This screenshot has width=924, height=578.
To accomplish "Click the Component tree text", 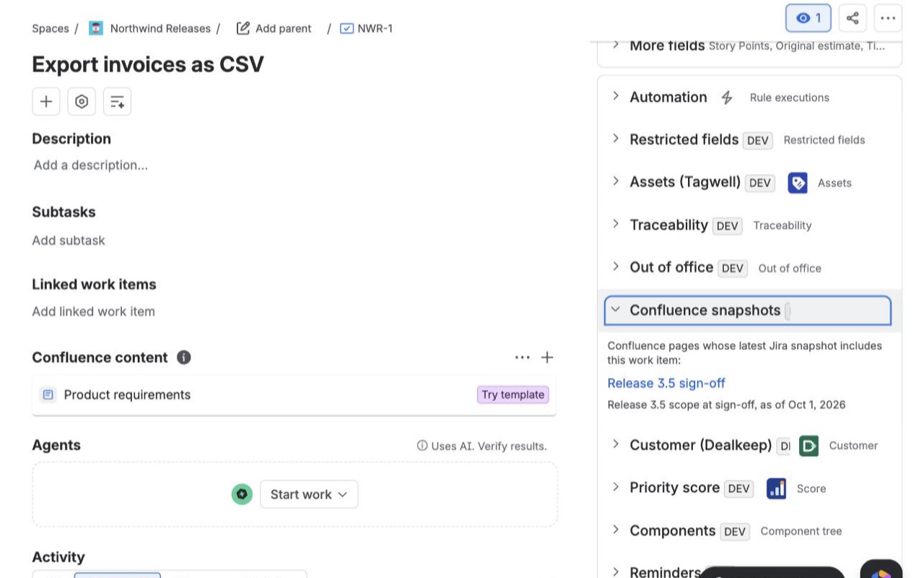I will [801, 531].
